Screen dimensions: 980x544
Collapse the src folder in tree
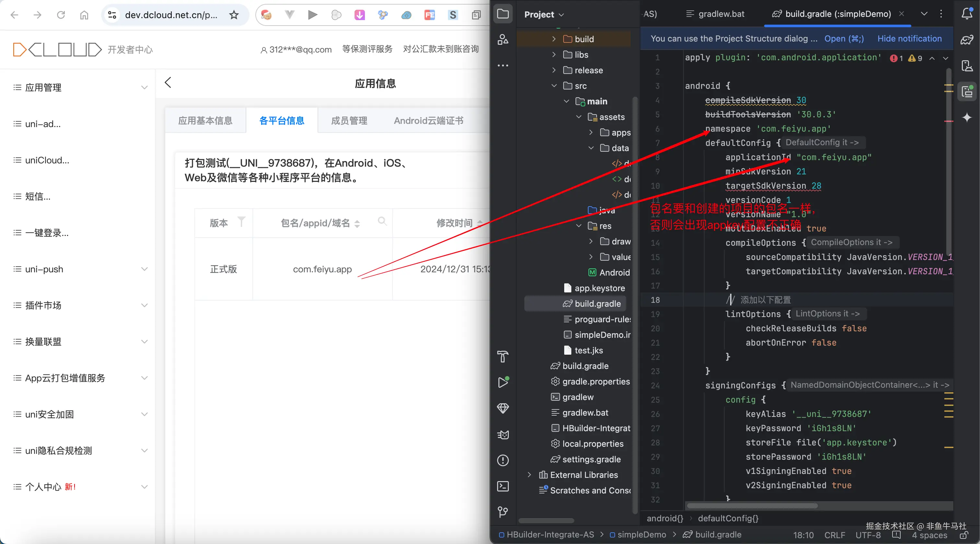point(554,86)
